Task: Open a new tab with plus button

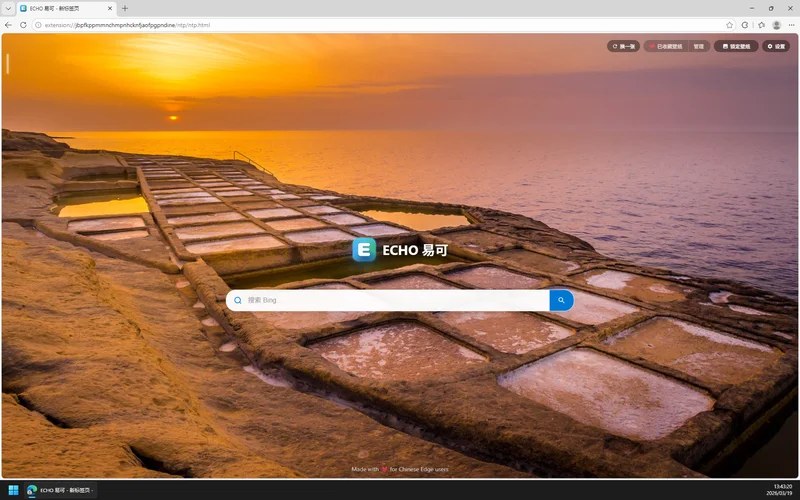Action: (x=125, y=8)
